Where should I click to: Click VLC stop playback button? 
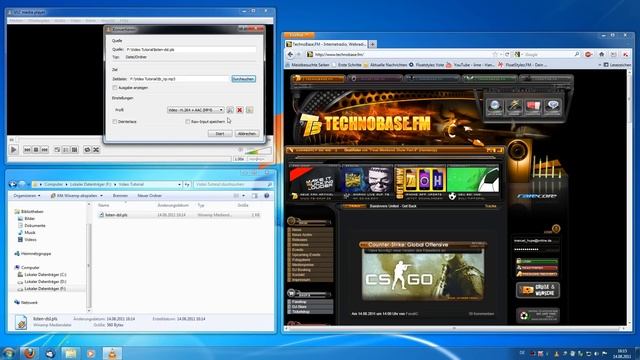tap(36, 150)
